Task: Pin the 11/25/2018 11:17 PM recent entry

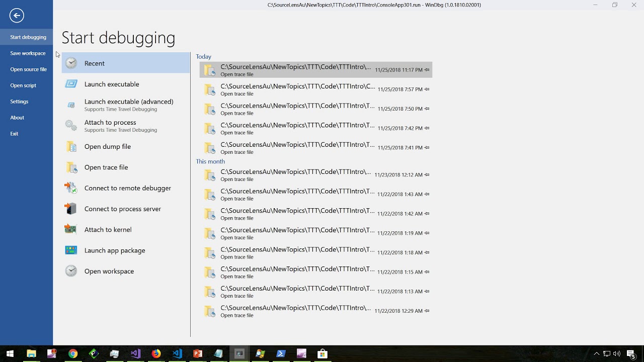Action: 427,70
